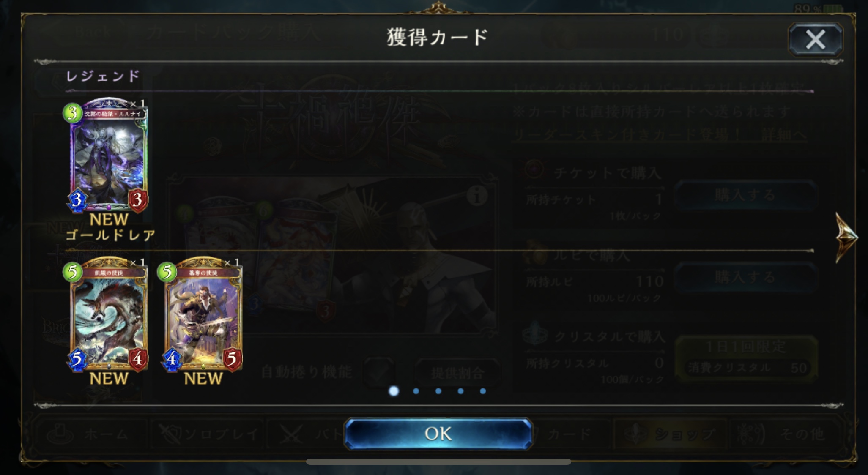The image size is (868, 475).
Task: Confirm with the blue OK button
Action: pos(438,434)
